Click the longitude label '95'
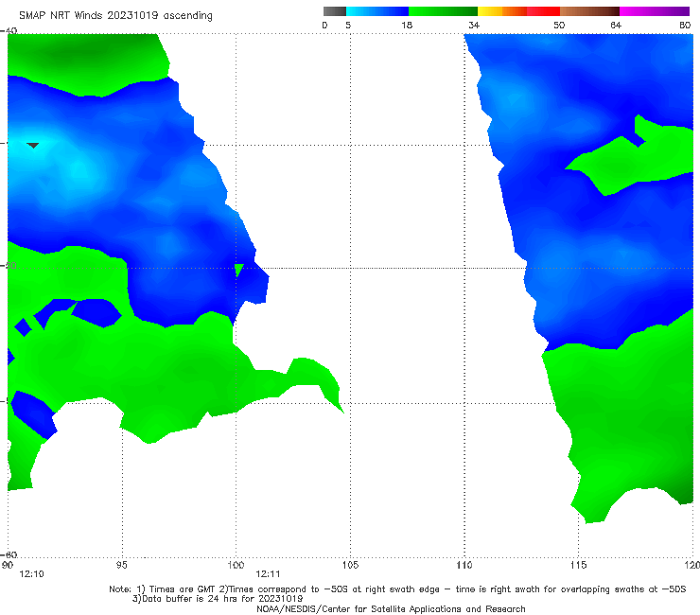The width and height of the screenshot is (700, 615). point(121,565)
